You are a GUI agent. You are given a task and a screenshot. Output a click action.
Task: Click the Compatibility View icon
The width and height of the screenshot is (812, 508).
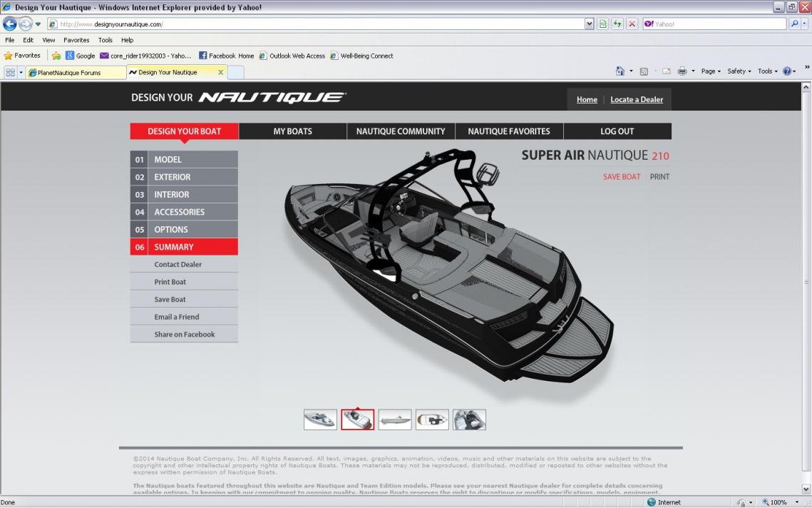pyautogui.click(x=603, y=24)
